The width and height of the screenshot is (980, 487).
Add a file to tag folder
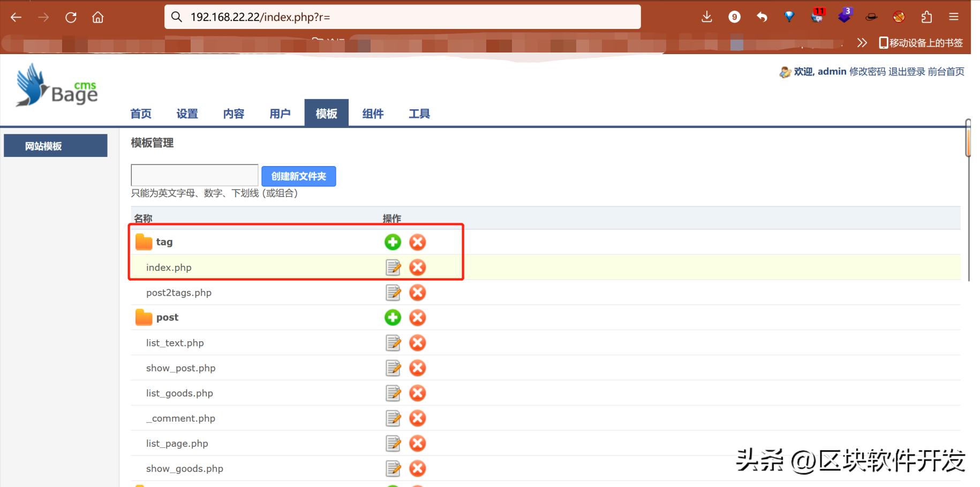pyautogui.click(x=393, y=242)
